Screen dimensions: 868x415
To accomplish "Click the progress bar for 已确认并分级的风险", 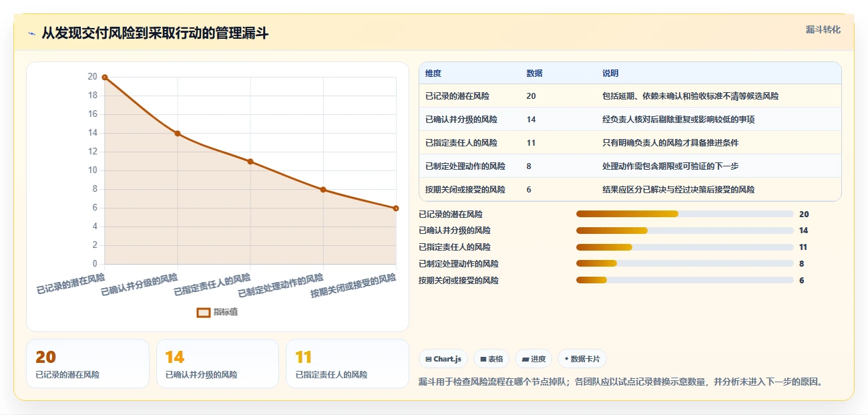I will (x=685, y=231).
